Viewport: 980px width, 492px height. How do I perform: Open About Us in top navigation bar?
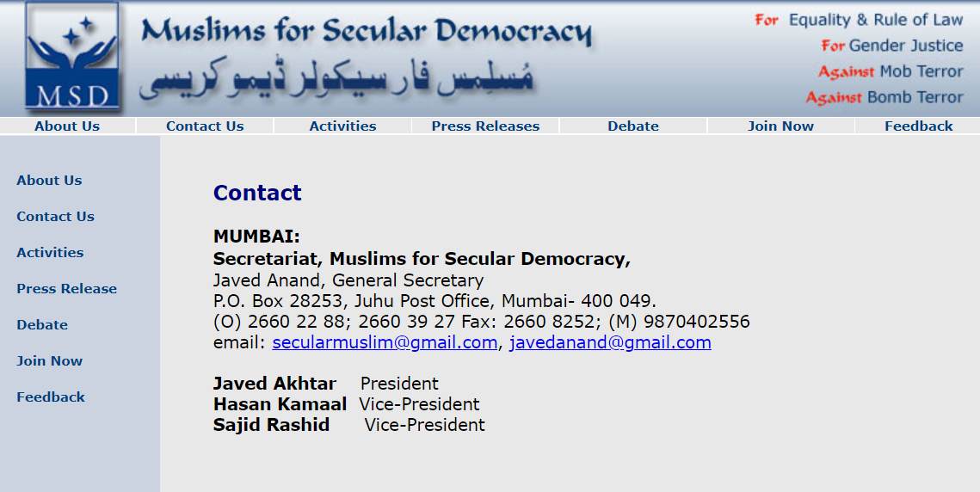(x=67, y=126)
